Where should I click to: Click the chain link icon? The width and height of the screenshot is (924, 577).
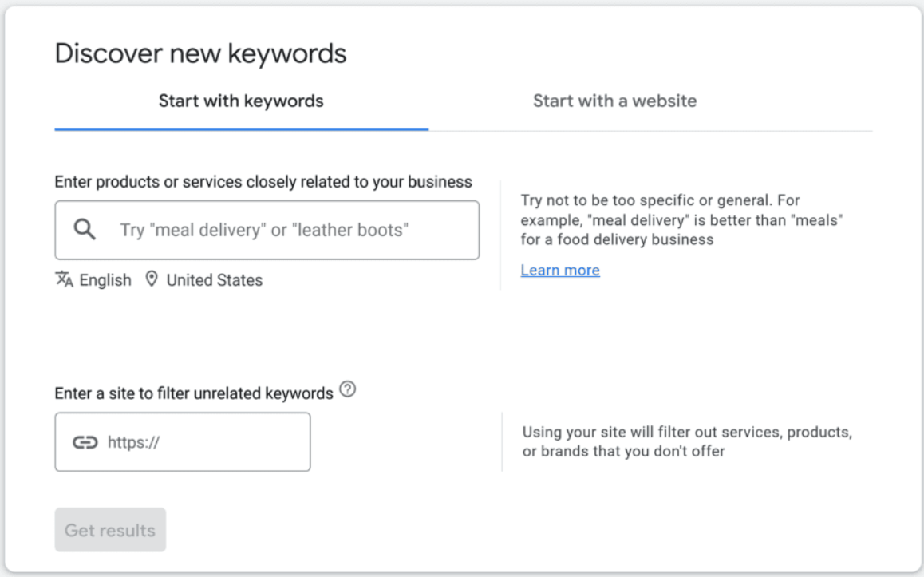click(x=85, y=442)
